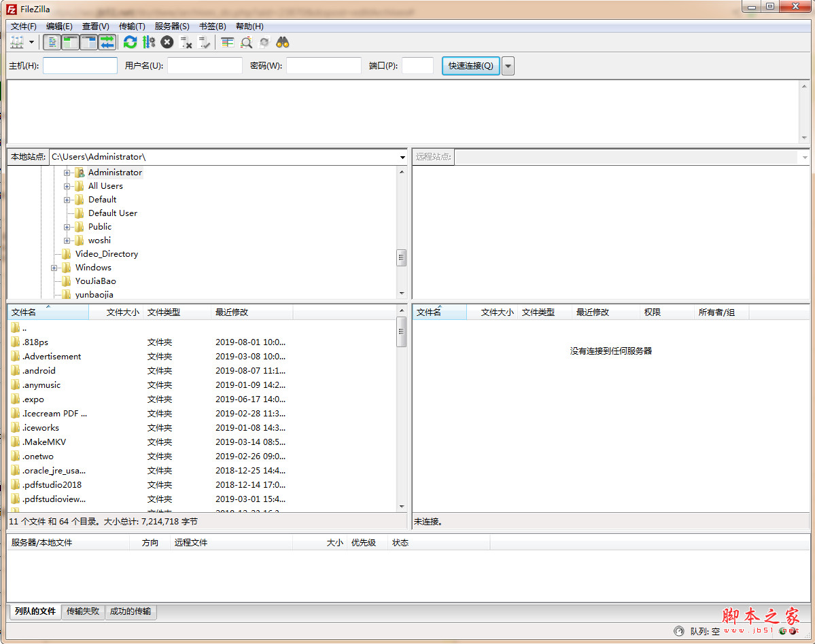Focus the 密码(W) password field
This screenshot has height=644, width=815.
(324, 66)
